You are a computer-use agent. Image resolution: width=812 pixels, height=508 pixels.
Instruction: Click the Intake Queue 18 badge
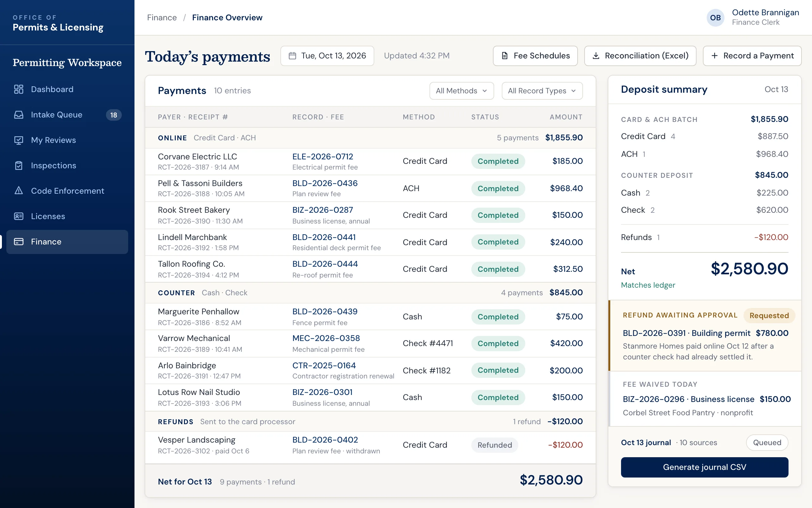[x=114, y=115]
